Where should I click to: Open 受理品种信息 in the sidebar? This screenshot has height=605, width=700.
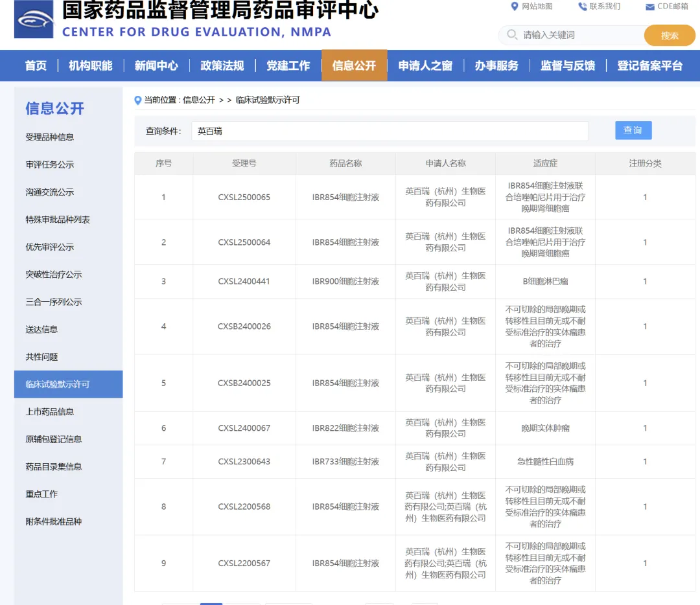click(49, 137)
